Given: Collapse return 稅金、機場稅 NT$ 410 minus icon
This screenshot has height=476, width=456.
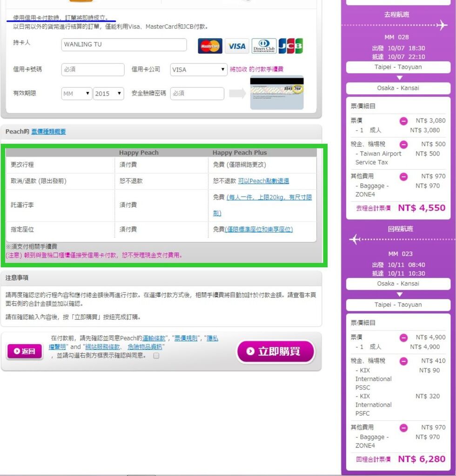Looking at the screenshot, I should pyautogui.click(x=403, y=361).
